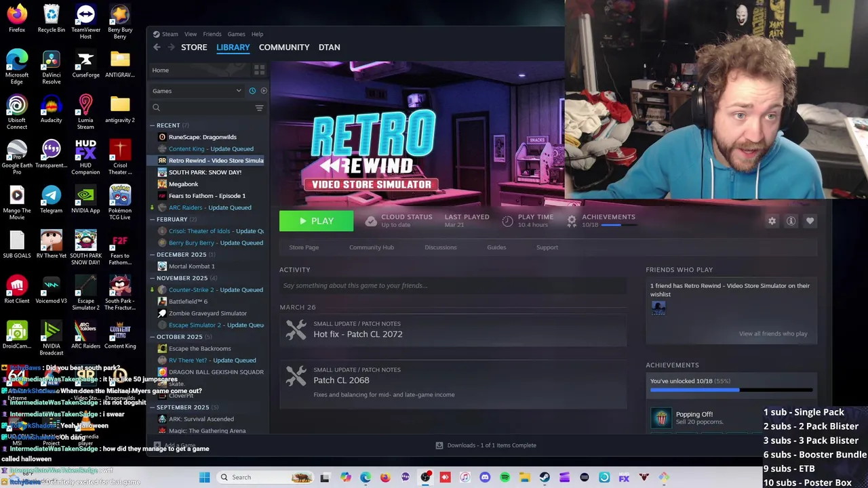Click Play Time clock icon
Screen dimensions: 868x488
coord(507,221)
